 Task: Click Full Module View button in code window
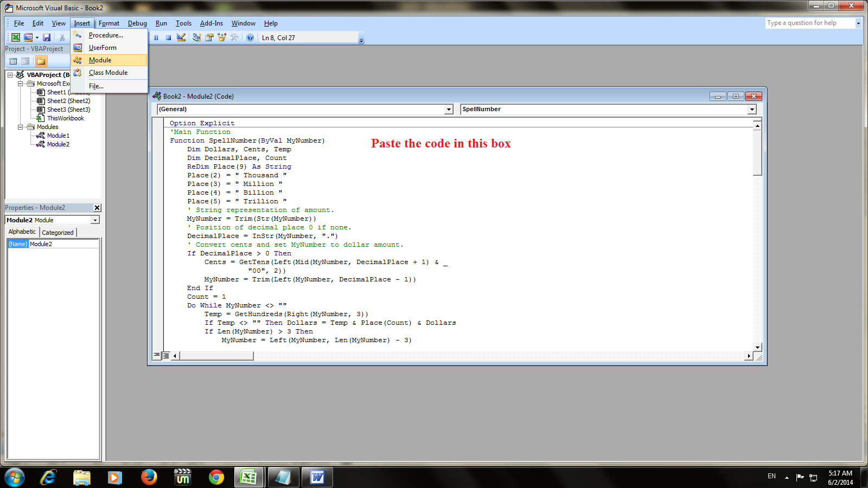166,356
